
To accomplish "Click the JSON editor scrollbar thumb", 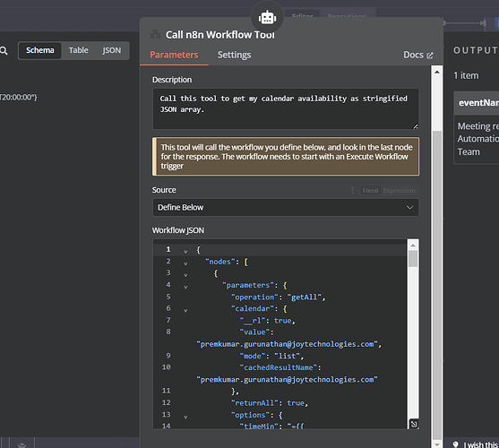I will pos(413,259).
